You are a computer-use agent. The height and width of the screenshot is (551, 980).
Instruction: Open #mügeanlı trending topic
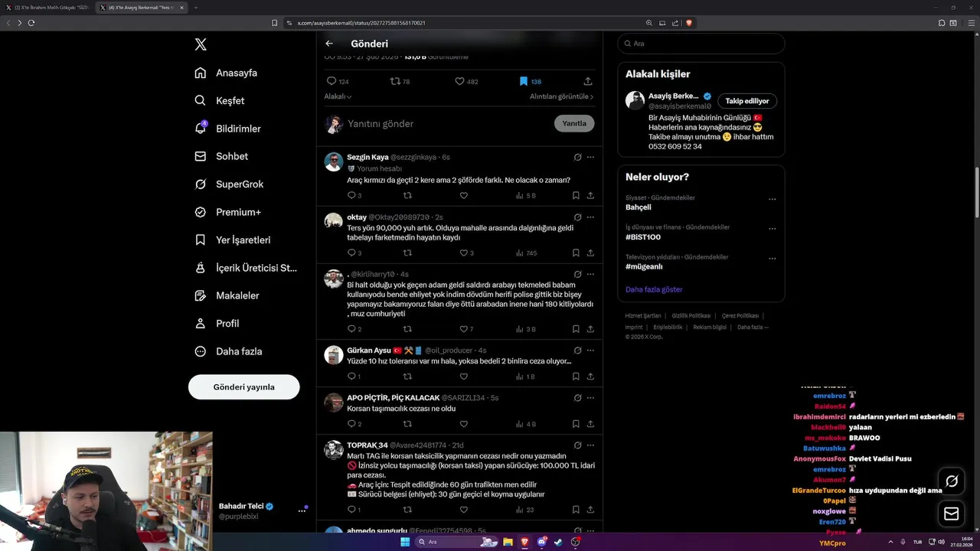tap(644, 266)
